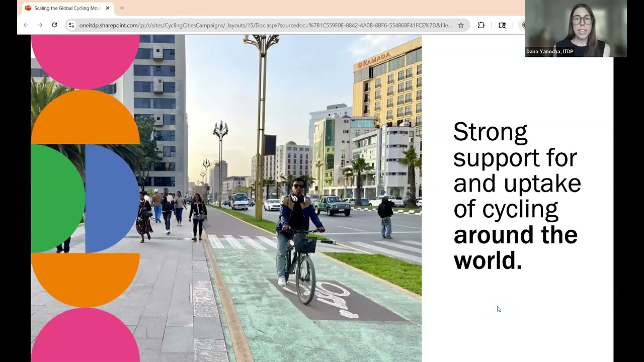Open a new browser tab
644x362 pixels.
(x=122, y=8)
